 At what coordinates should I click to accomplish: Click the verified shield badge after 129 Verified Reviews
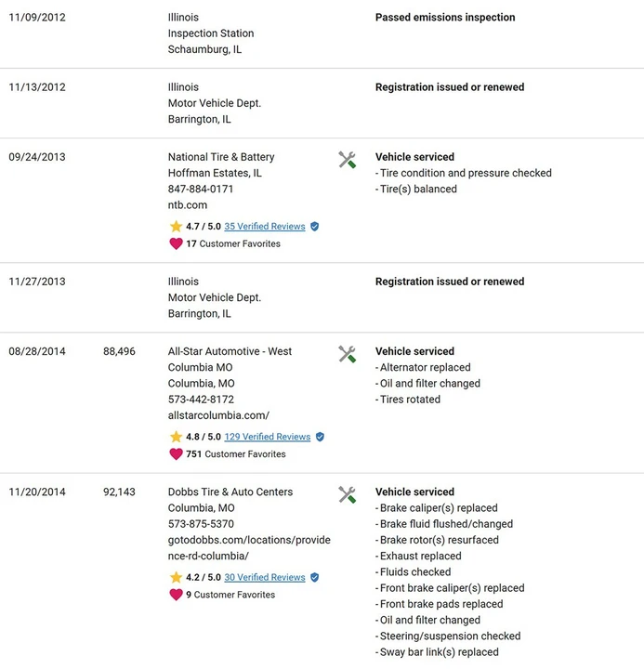click(x=320, y=437)
